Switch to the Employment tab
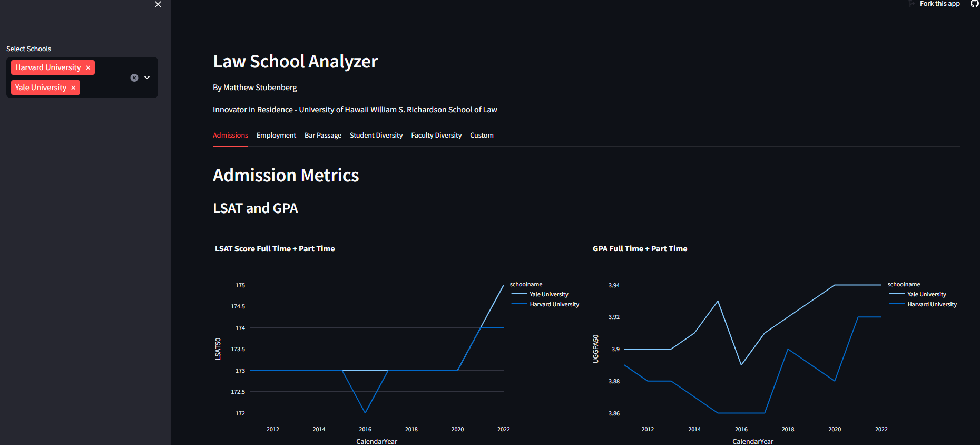Screen dimensions: 980x445 [x=276, y=136]
